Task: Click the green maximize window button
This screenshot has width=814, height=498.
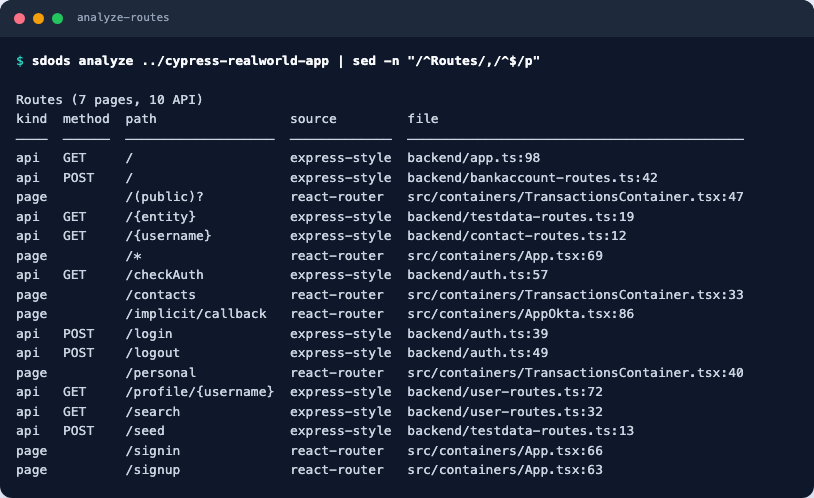Action: 58,19
